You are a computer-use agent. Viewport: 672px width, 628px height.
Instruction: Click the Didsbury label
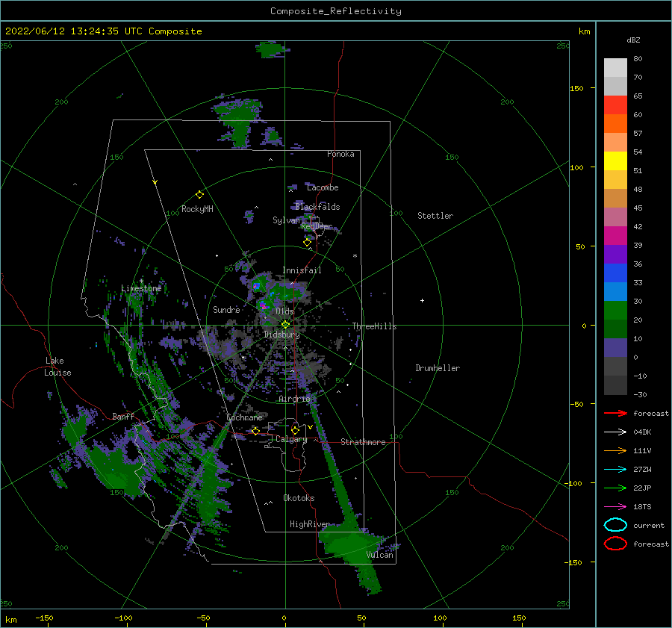pyautogui.click(x=281, y=335)
